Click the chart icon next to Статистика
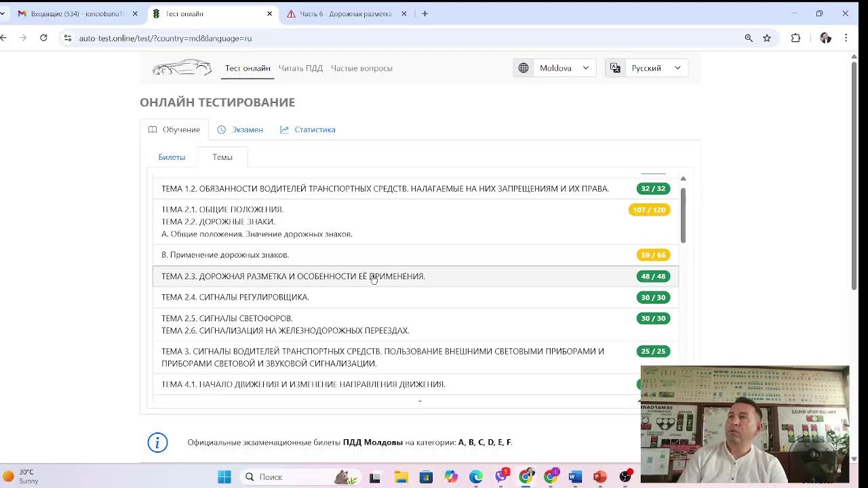 [284, 129]
